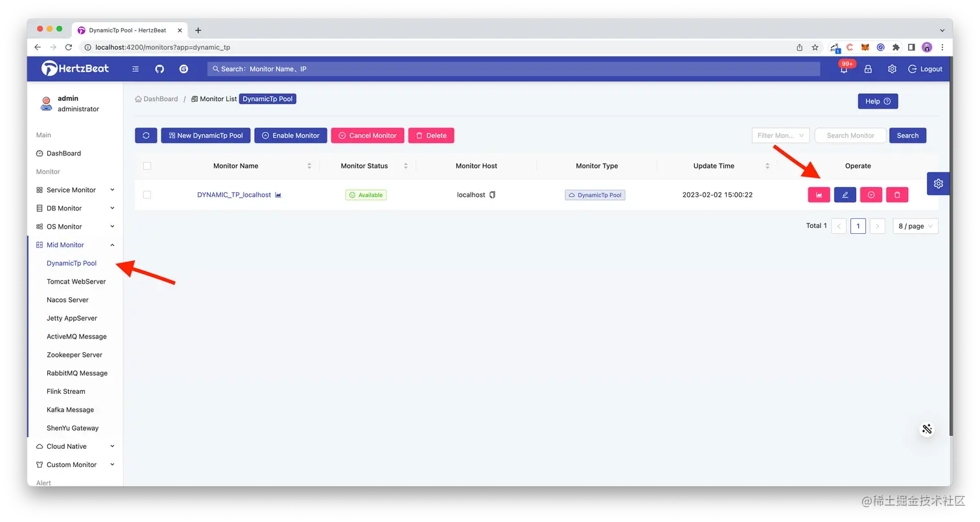Toggle the sidebar collapse icon near the logo

click(135, 69)
